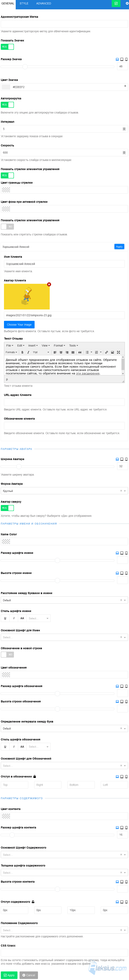
Task: Select mobile device icon for Размер Значка
Action: [x=126, y=59]
